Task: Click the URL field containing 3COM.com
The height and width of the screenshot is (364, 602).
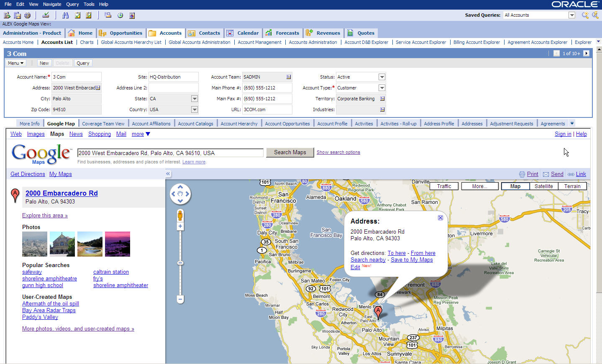Action: click(x=267, y=109)
